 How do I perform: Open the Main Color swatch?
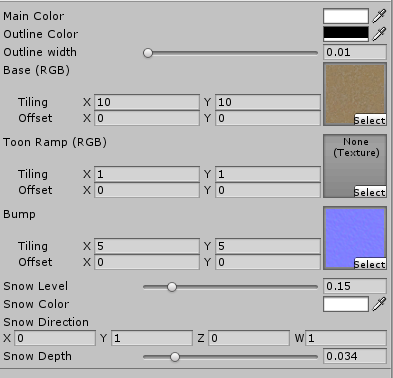(x=346, y=16)
